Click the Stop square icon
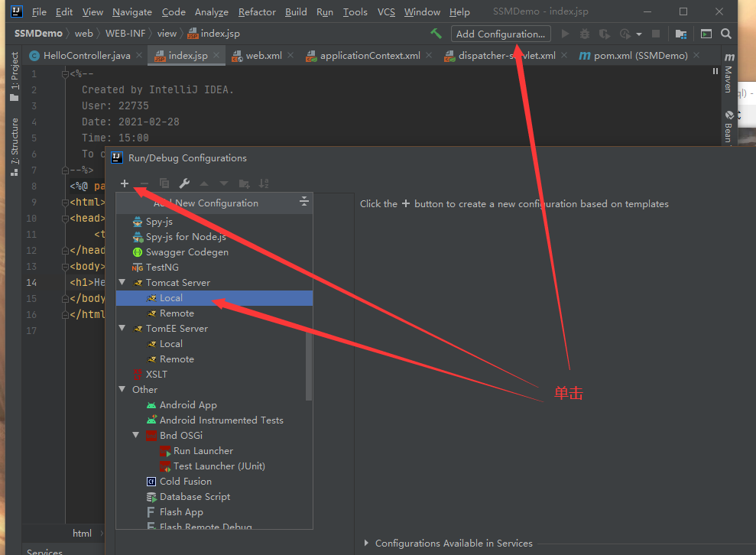 (655, 34)
